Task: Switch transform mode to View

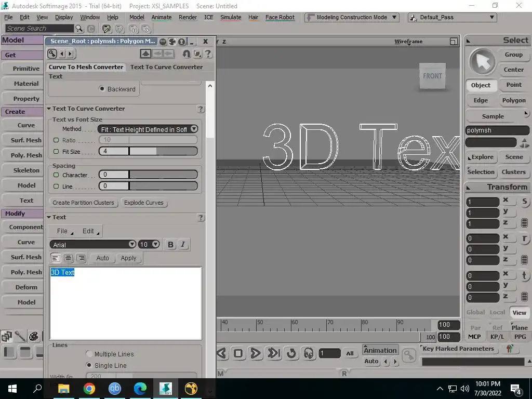Action: (519, 312)
